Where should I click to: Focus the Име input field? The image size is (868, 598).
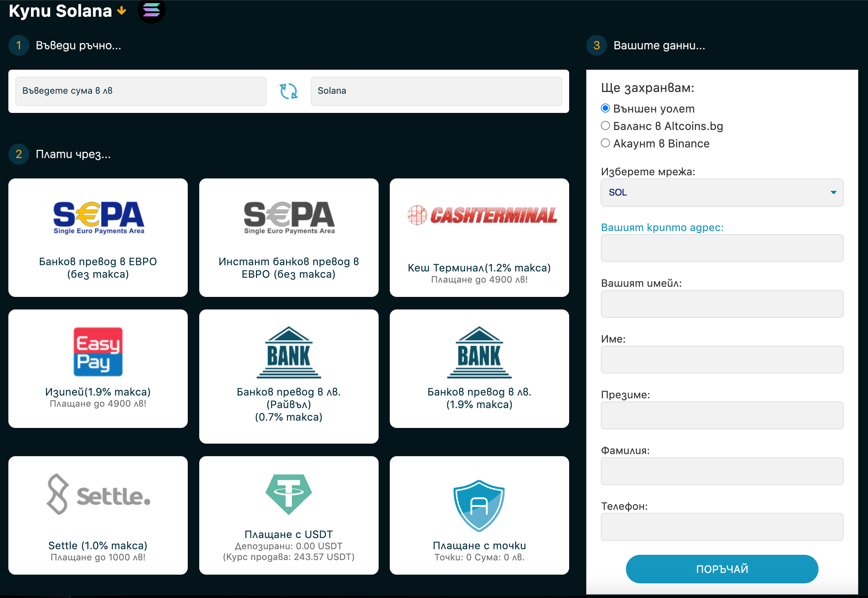722,360
